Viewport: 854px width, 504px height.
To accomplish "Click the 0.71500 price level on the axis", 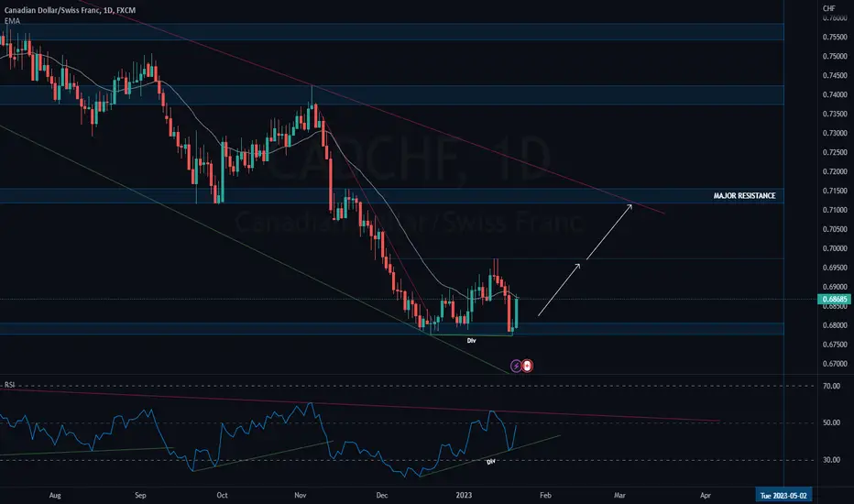I will (835, 191).
